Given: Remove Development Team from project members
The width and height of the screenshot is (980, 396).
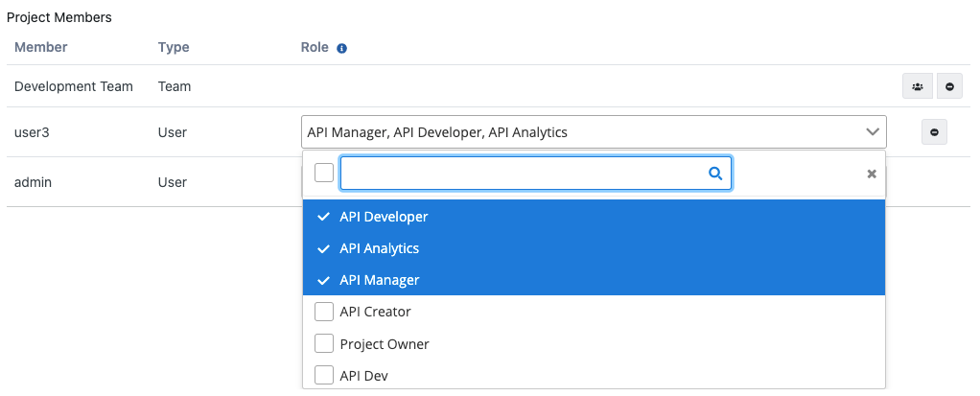Looking at the screenshot, I should point(949,86).
